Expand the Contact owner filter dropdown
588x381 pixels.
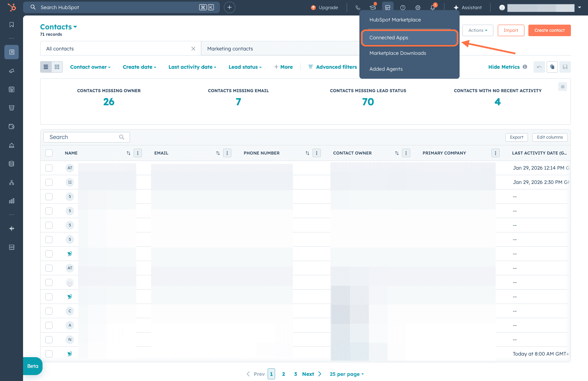(90, 67)
